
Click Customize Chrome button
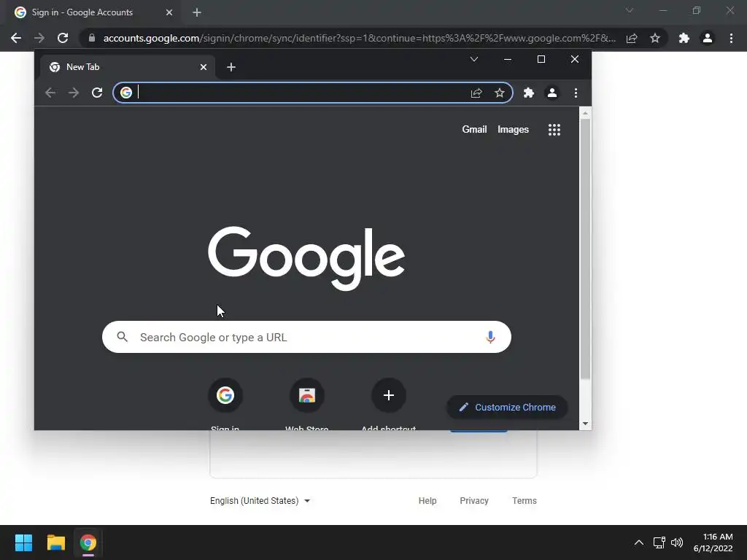click(507, 407)
